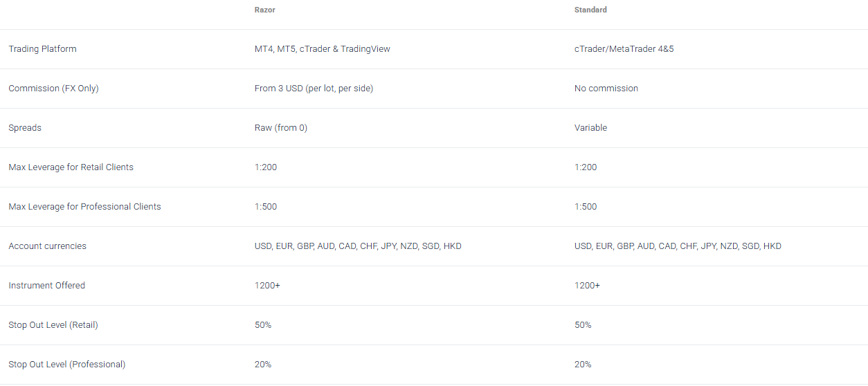Select Max Leverage for Professional Clients label
Viewport: 868px width, 386px height.
tap(84, 207)
